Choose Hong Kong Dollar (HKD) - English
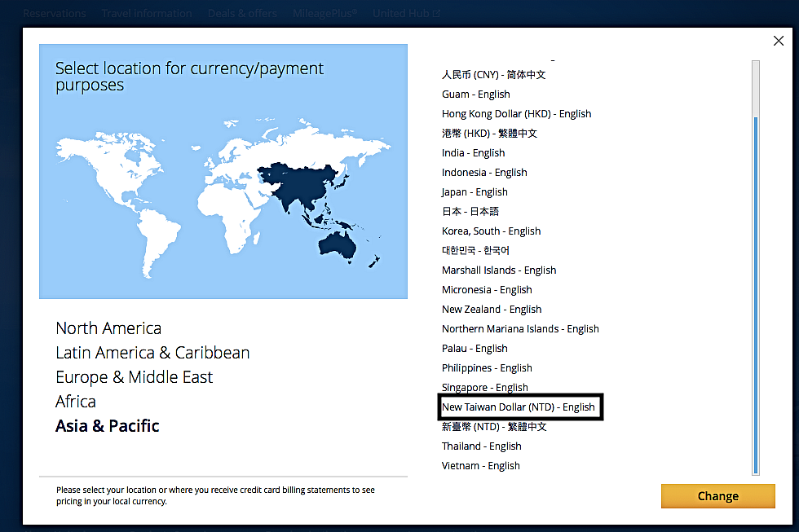 516,114
